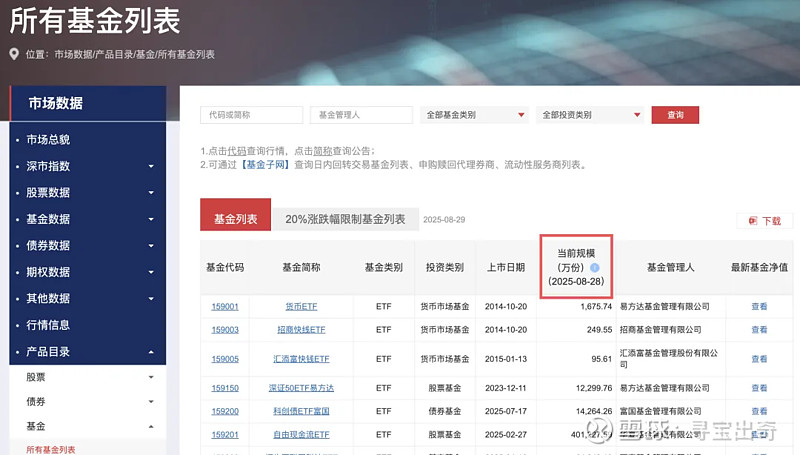Click the 下载 button

point(765,221)
